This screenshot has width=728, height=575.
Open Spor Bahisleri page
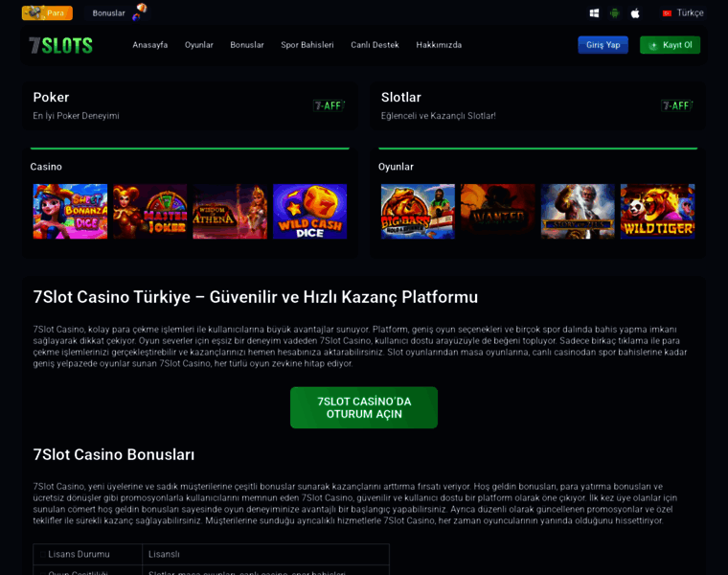307,45
